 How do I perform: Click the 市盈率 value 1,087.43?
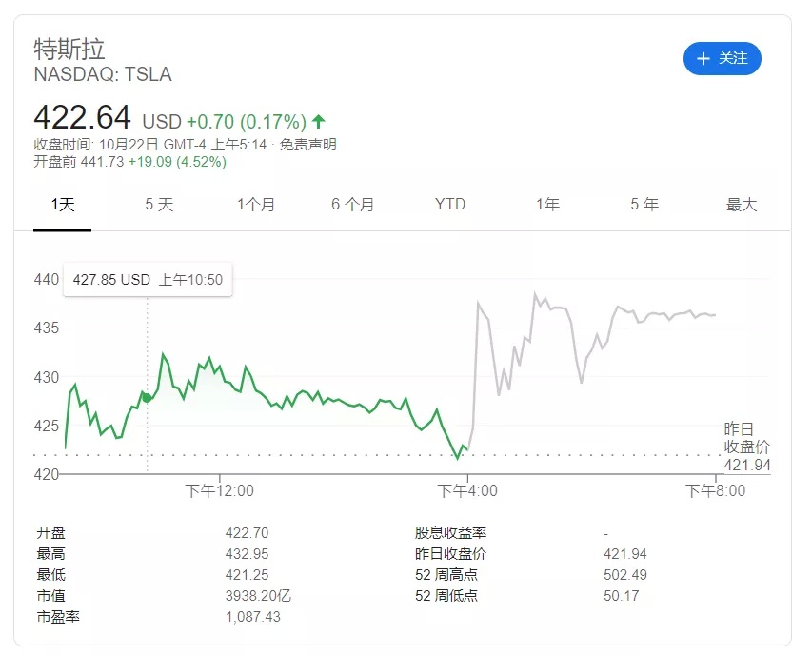253,617
